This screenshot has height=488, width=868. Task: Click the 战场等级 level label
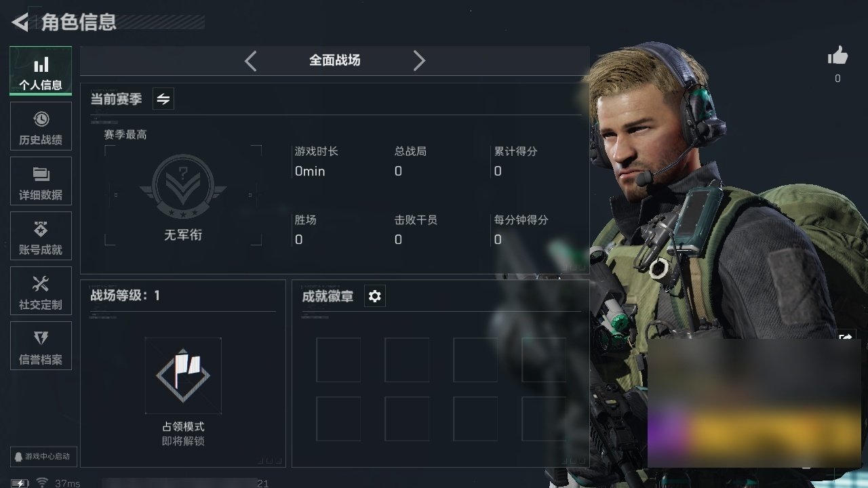click(125, 296)
